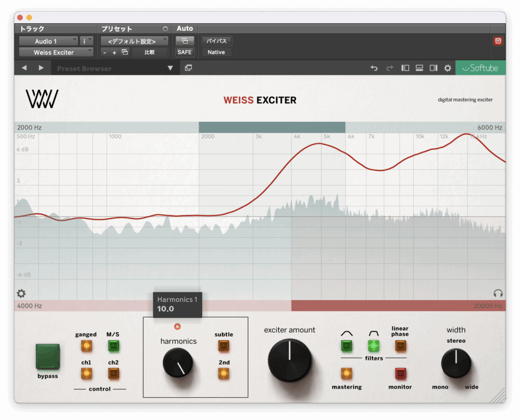
Task: Open the preset menu circle arrow
Action: coord(165,29)
